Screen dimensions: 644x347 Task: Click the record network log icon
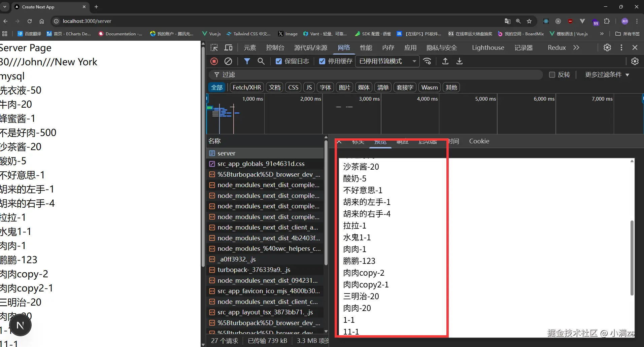coord(214,61)
